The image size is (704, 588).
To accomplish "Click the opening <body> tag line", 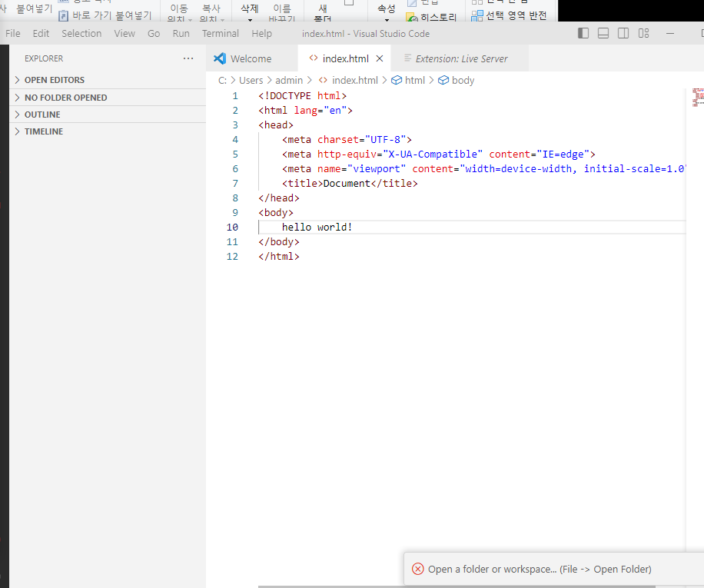I will 276,212.
